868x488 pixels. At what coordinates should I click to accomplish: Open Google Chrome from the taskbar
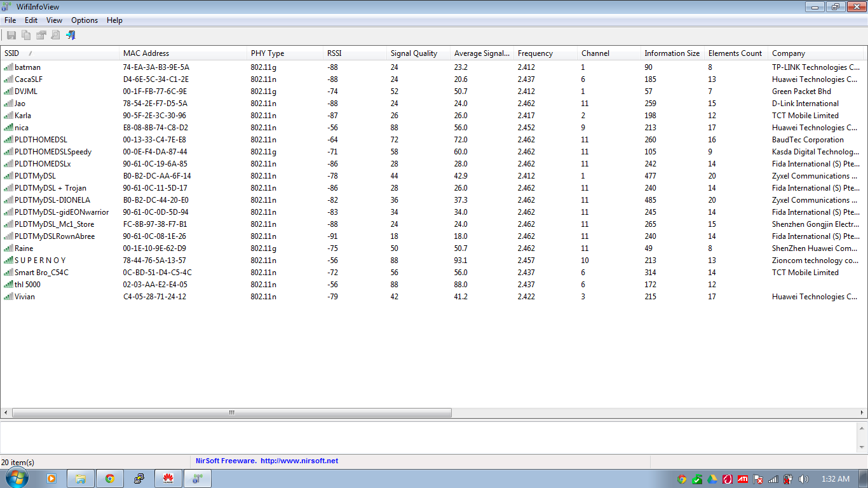click(x=110, y=478)
